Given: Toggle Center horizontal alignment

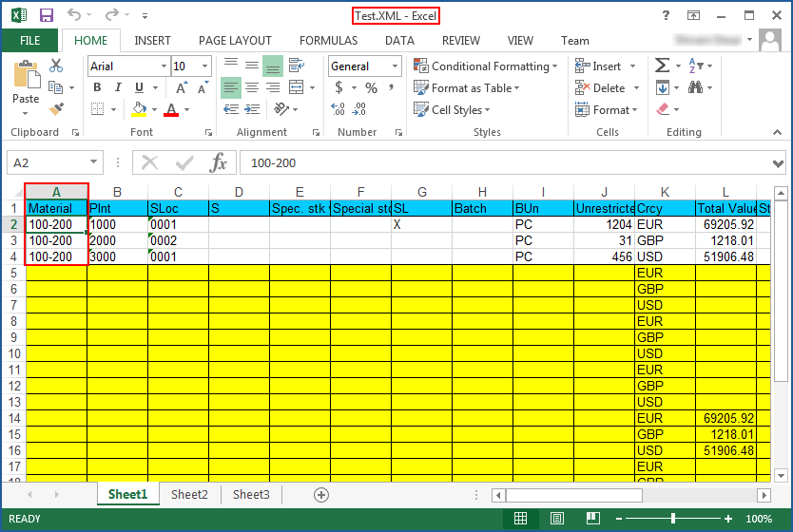Looking at the screenshot, I should [x=252, y=88].
